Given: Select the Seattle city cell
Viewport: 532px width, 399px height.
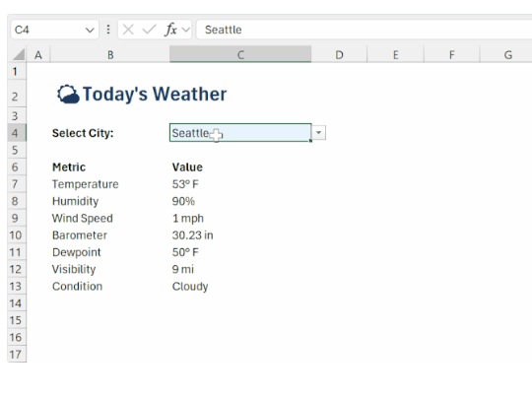Looking at the screenshot, I should tap(240, 133).
